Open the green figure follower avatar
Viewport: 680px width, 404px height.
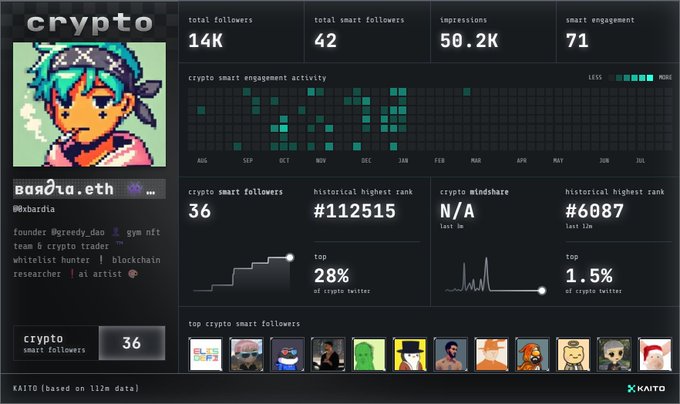click(x=369, y=354)
